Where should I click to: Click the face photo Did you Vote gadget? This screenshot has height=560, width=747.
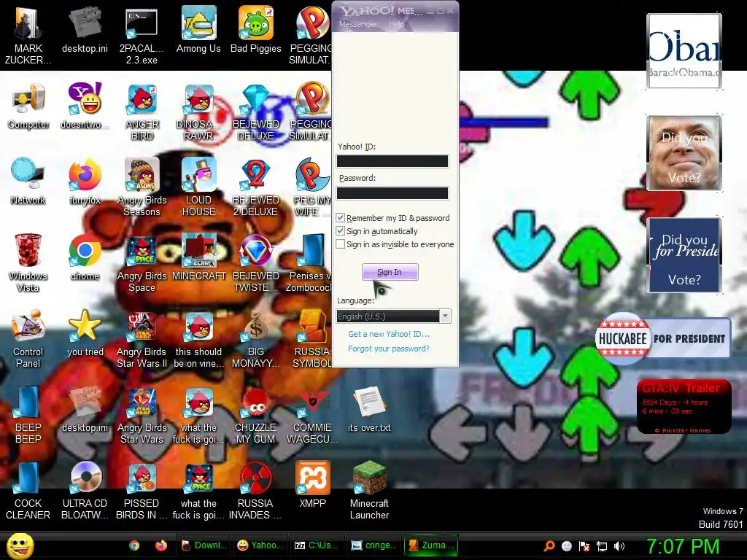[x=684, y=153]
